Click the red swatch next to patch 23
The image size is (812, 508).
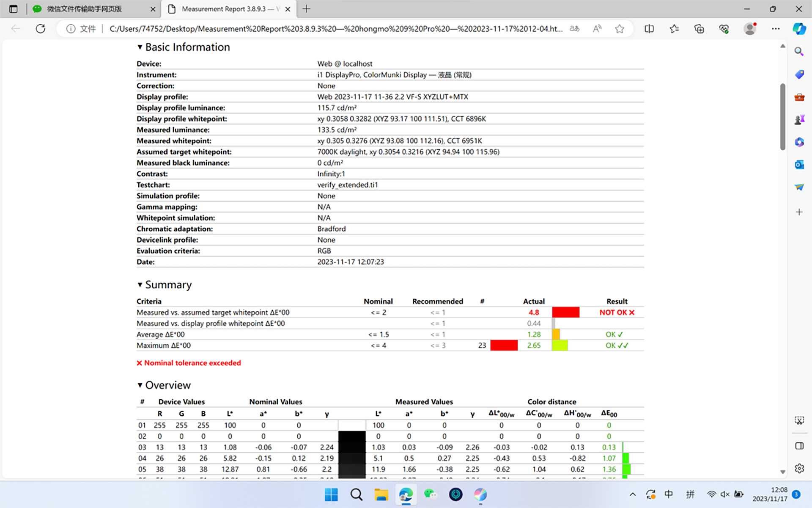click(x=504, y=345)
